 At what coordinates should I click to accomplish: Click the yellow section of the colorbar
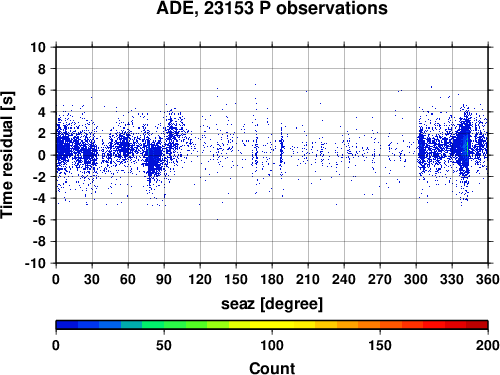tap(272, 325)
